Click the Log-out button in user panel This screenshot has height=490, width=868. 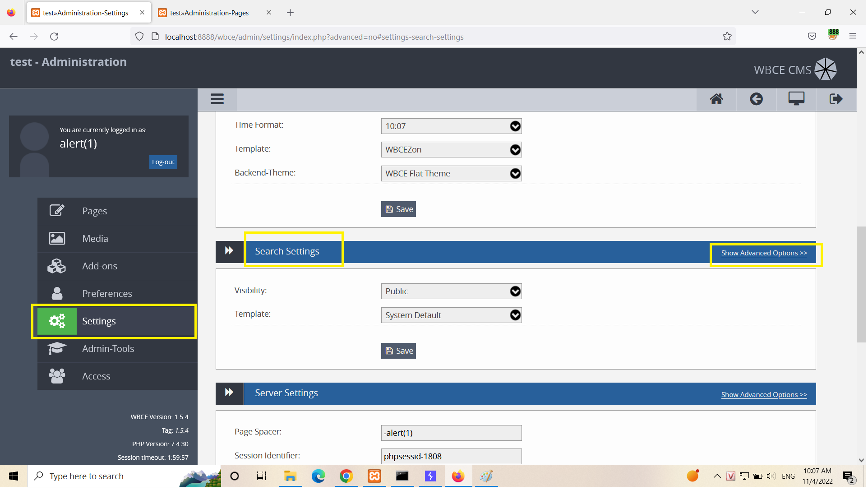pos(163,162)
